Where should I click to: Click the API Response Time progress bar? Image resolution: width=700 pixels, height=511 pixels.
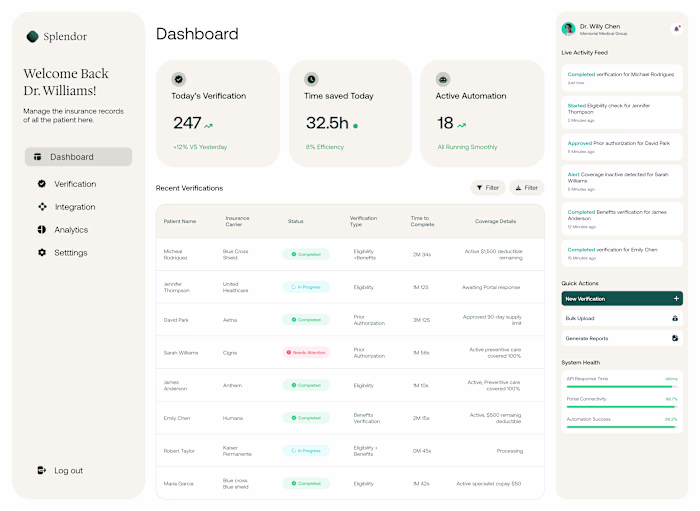click(x=622, y=386)
